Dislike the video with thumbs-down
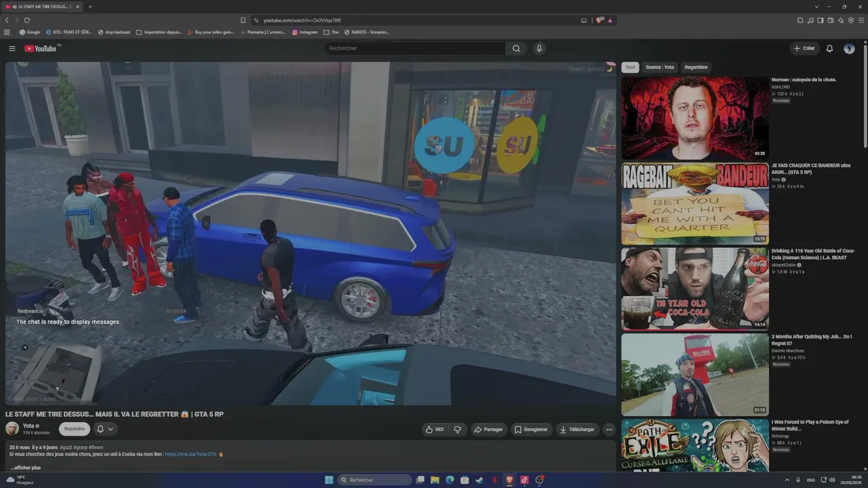The width and height of the screenshot is (868, 488). [x=458, y=429]
